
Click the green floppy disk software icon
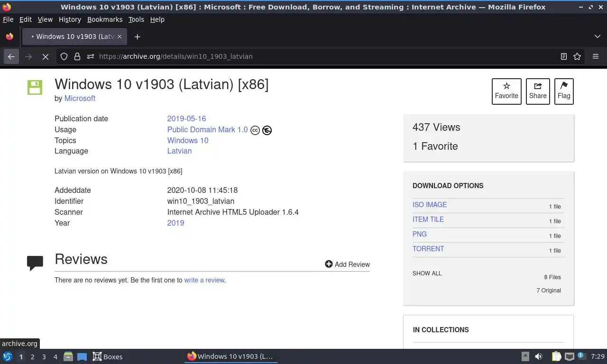pos(35,87)
